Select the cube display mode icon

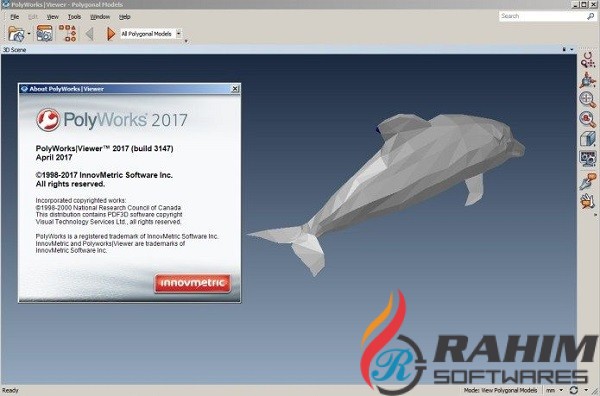pos(588,139)
